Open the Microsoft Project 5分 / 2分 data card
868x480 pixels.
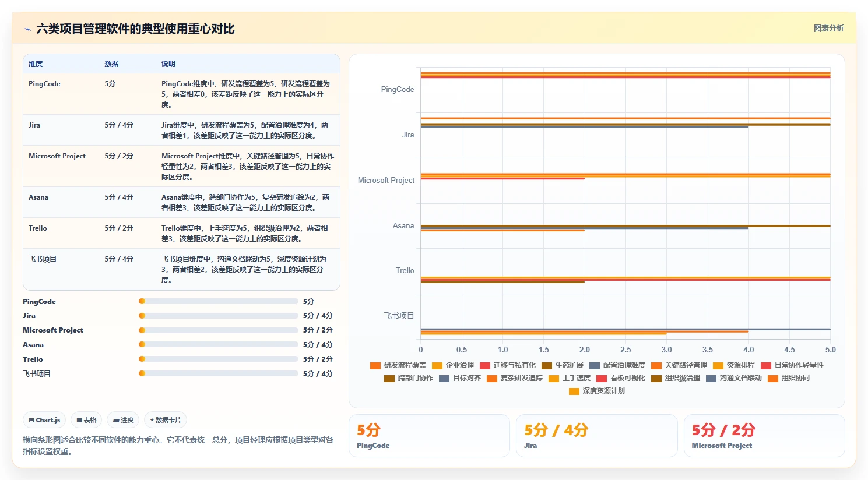click(764, 436)
